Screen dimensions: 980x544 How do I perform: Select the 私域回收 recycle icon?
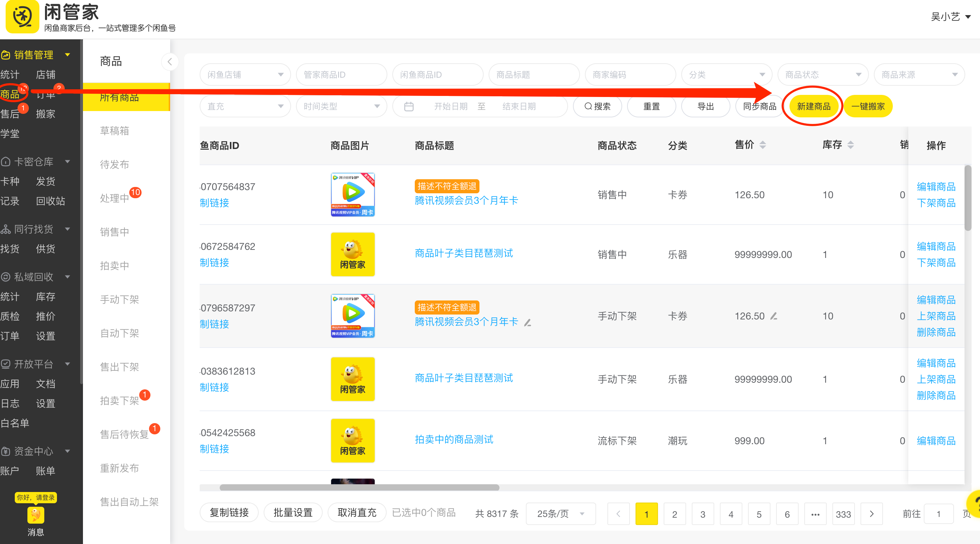click(5, 277)
